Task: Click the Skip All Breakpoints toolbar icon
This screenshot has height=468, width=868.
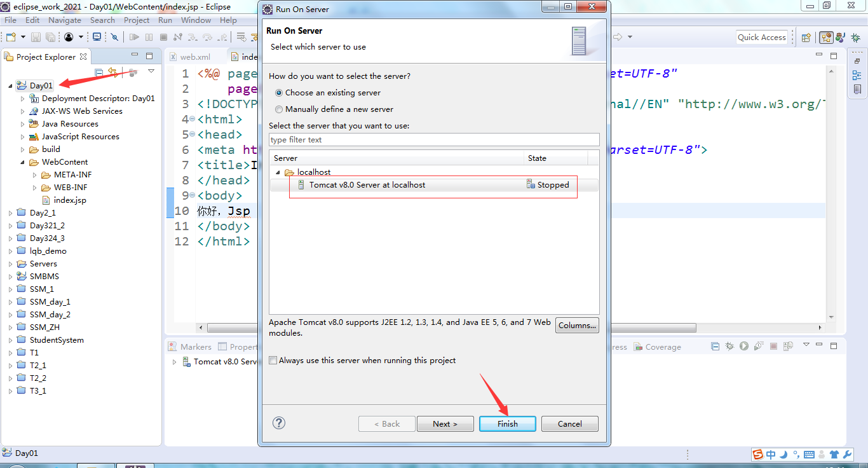Action: click(114, 38)
